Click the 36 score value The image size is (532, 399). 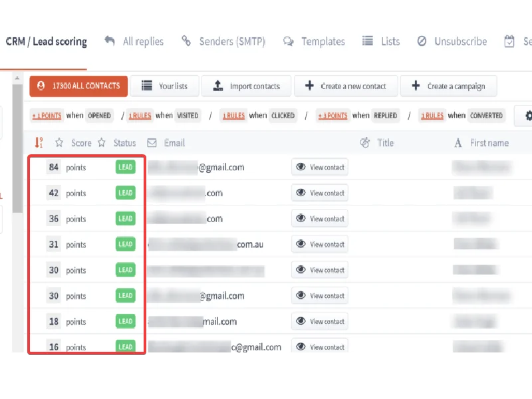[x=54, y=219]
